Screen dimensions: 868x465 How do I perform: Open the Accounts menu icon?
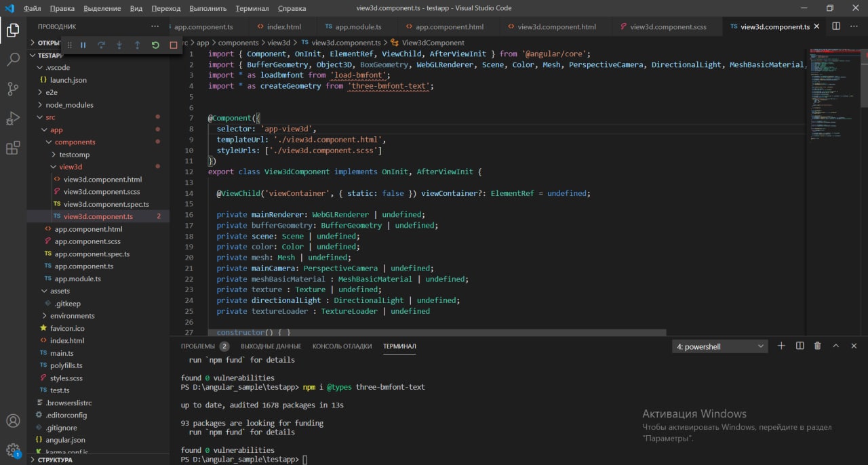click(x=13, y=421)
